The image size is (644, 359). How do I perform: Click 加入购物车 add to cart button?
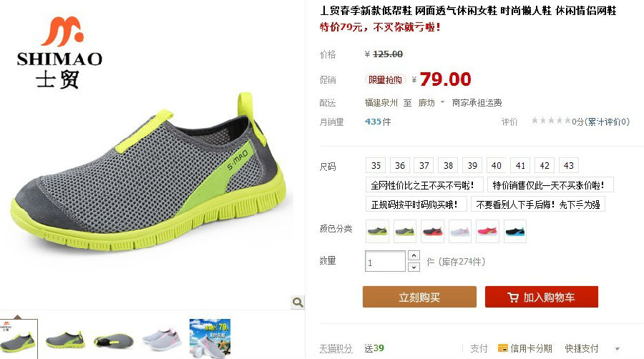pos(542,297)
